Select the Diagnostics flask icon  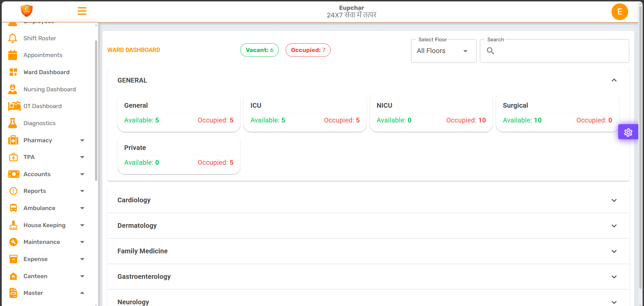pyautogui.click(x=13, y=123)
